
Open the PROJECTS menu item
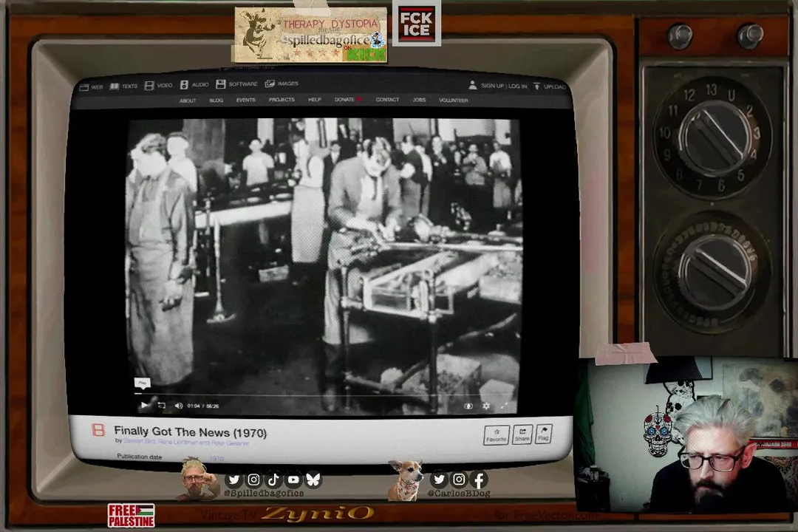[282, 100]
